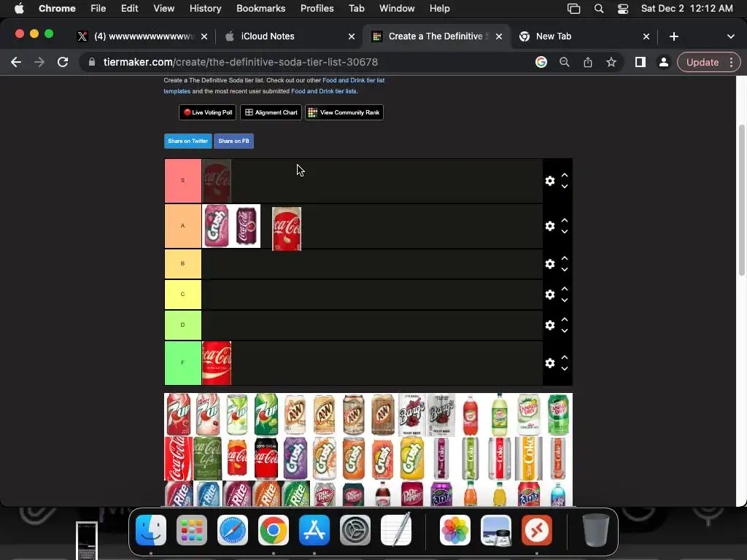This screenshot has height=560, width=747.
Task: Open a new browser tab with plus
Action: (673, 36)
